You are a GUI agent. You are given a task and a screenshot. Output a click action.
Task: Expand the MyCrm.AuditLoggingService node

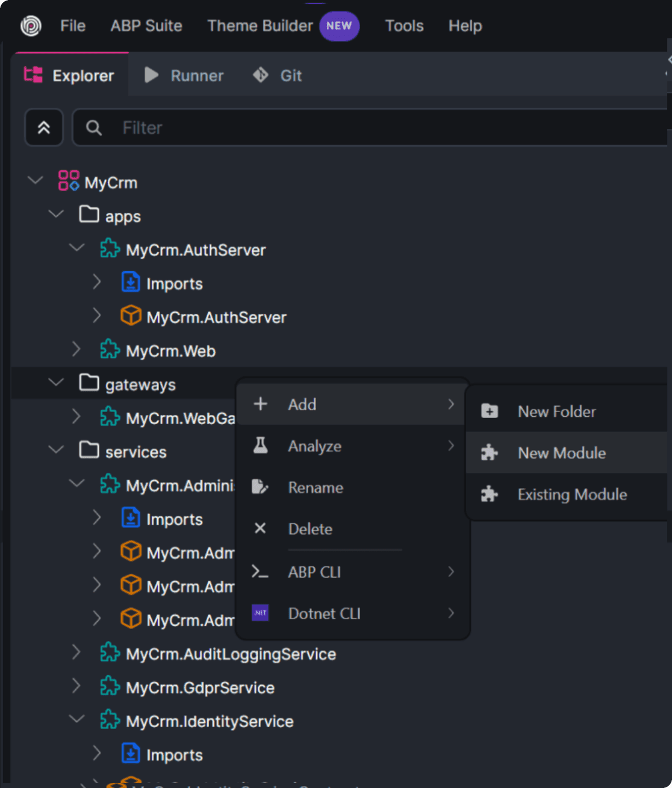76,652
